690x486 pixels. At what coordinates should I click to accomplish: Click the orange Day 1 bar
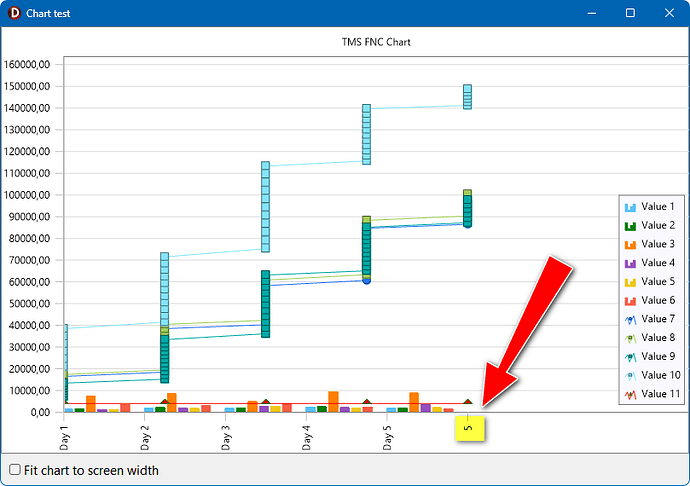[91, 404]
